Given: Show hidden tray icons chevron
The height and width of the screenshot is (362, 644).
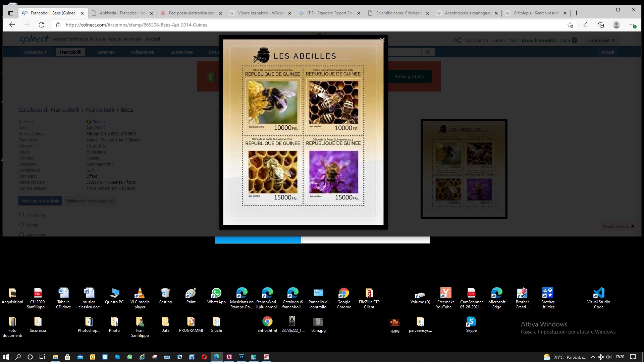Looking at the screenshot, I should [x=593, y=357].
